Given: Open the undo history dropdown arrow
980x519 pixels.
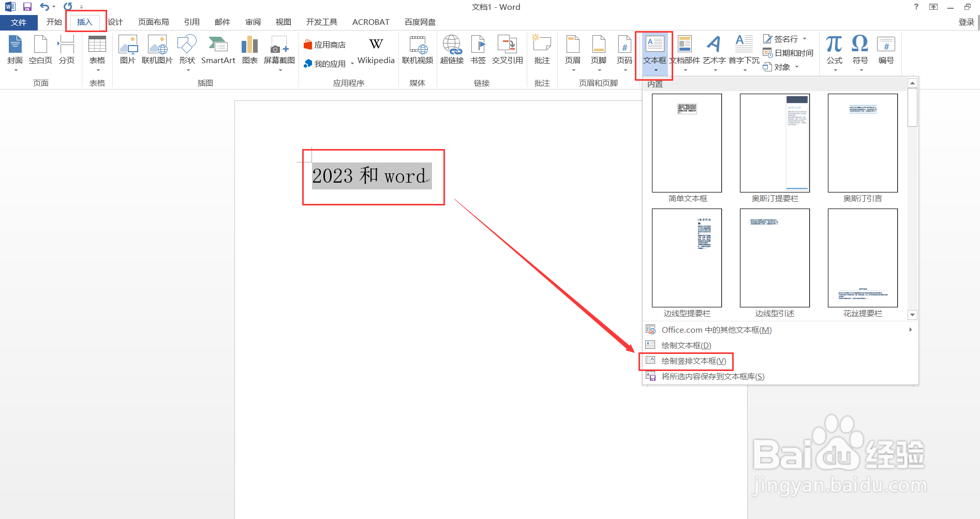Looking at the screenshot, I should coord(54,7).
